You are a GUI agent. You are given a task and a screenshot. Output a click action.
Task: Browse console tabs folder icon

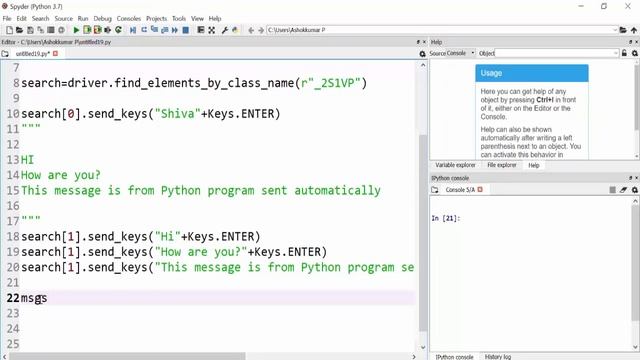click(x=435, y=190)
